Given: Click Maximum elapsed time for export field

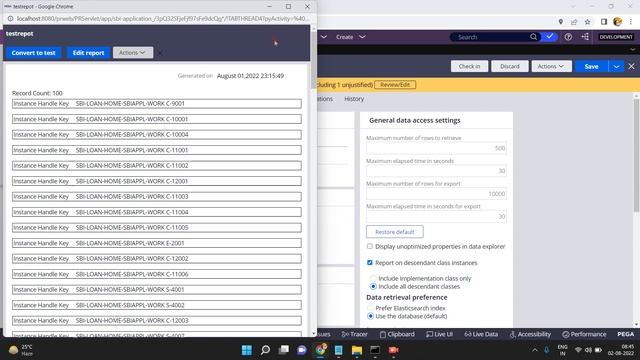Looking at the screenshot, I should coord(436,217).
